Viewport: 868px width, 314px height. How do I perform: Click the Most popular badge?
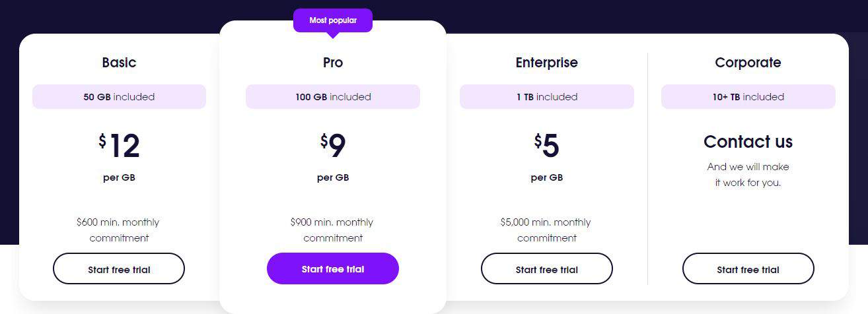pos(333,20)
